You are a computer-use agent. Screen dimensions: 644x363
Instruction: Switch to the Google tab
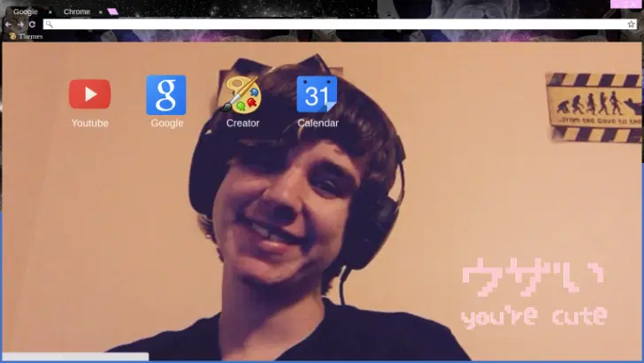click(x=26, y=12)
